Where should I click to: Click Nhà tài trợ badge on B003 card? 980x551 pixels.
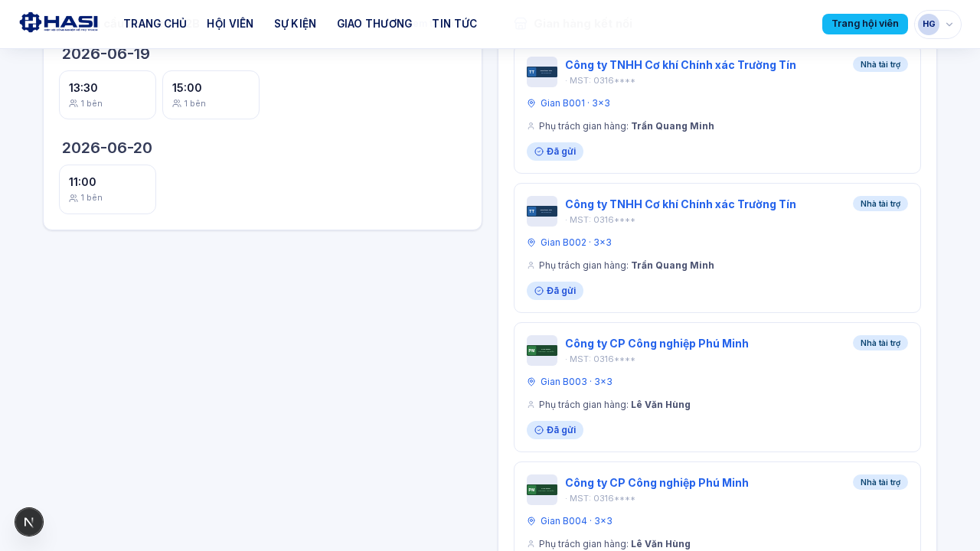point(880,343)
